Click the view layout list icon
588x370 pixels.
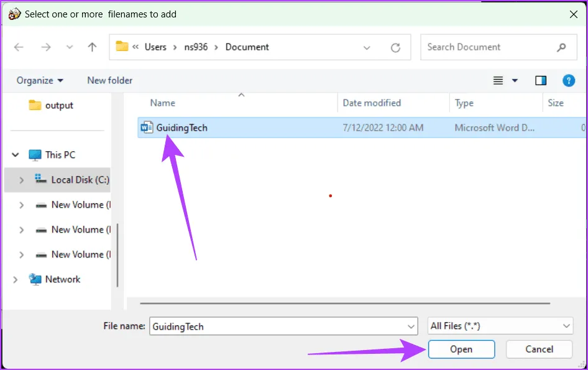[498, 80]
